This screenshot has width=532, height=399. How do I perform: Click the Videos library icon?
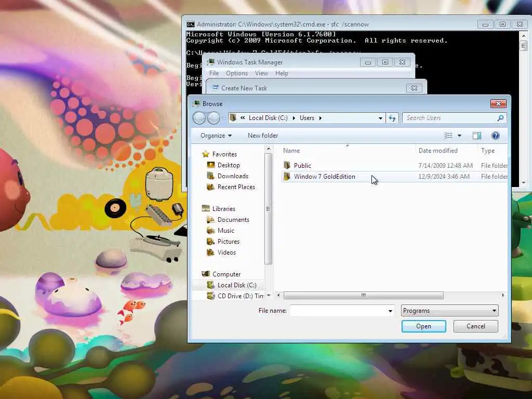click(x=211, y=252)
